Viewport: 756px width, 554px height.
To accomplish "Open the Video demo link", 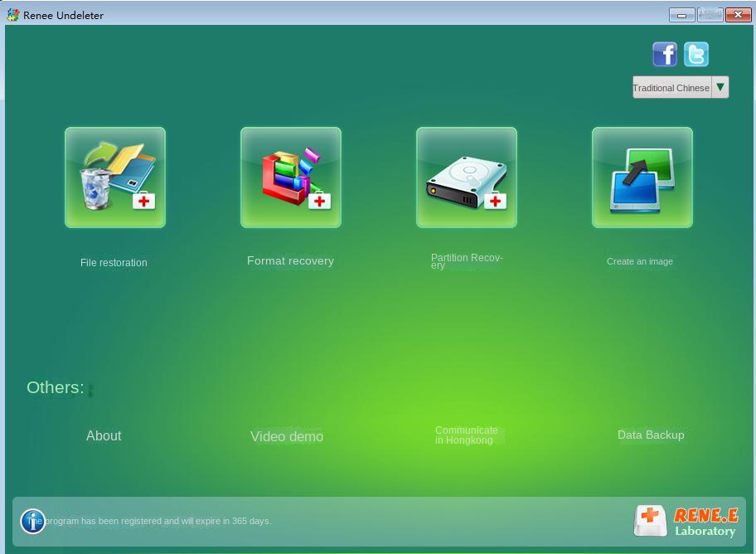I will pyautogui.click(x=287, y=437).
